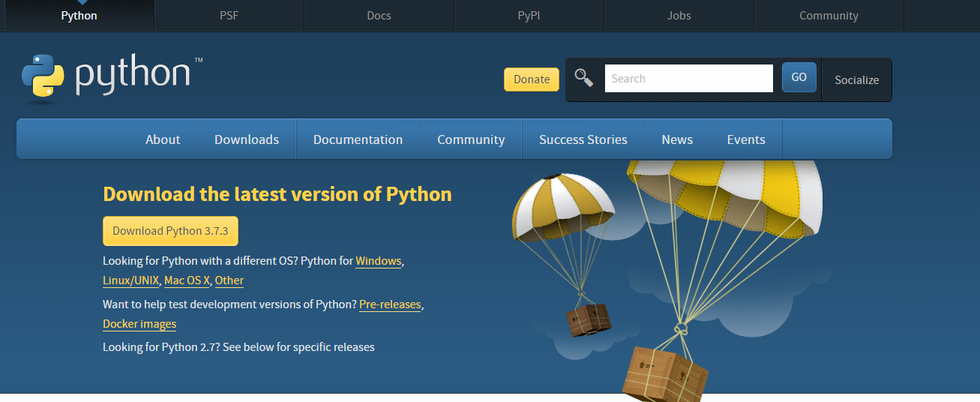Open the About navigation menu
This screenshot has width=980, height=402.
pyautogui.click(x=163, y=139)
